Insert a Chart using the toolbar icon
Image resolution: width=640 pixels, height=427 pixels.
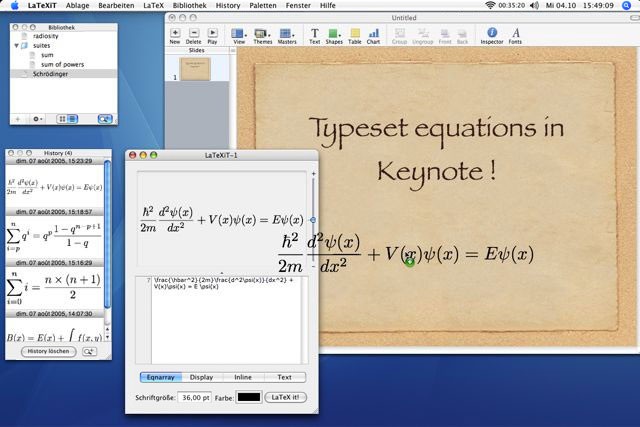(x=373, y=33)
